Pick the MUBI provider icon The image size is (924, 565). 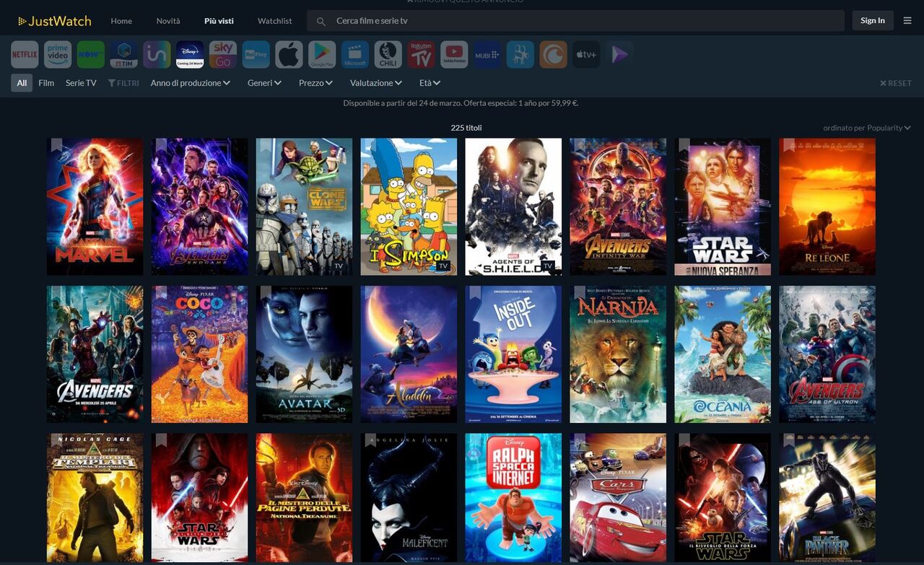pyautogui.click(x=486, y=53)
